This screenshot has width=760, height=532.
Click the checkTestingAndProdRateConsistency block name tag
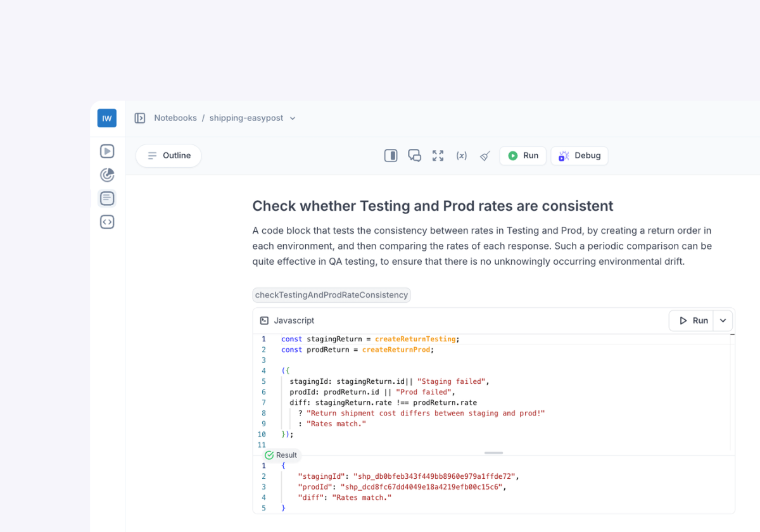pyautogui.click(x=331, y=295)
